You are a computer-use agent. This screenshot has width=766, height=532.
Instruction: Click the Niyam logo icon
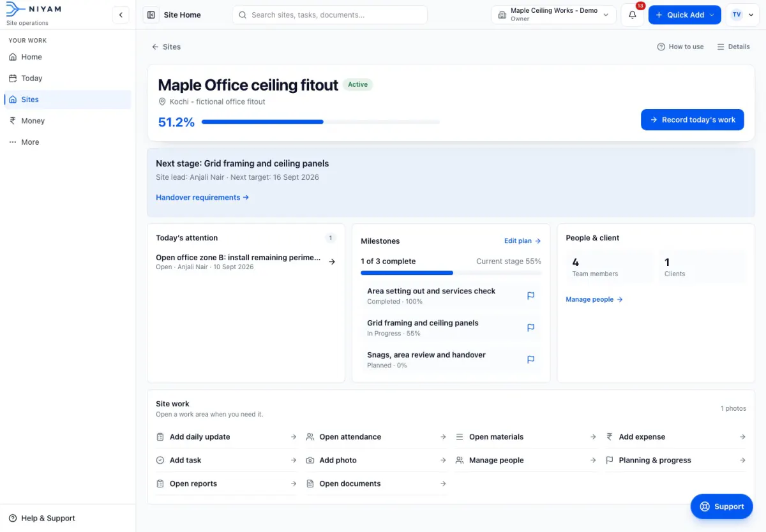click(15, 9)
